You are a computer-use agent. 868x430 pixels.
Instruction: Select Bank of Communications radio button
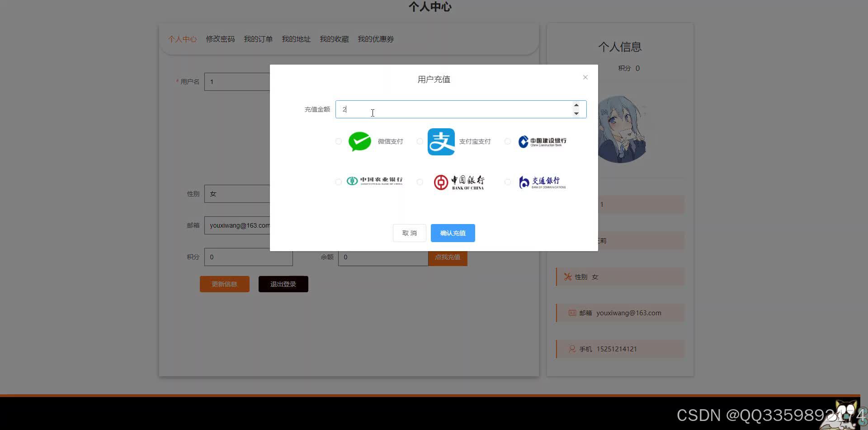click(x=507, y=182)
